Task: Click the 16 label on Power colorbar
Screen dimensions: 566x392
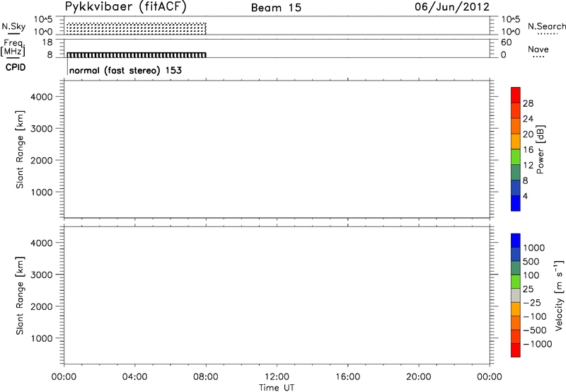Action: pyautogui.click(x=528, y=150)
